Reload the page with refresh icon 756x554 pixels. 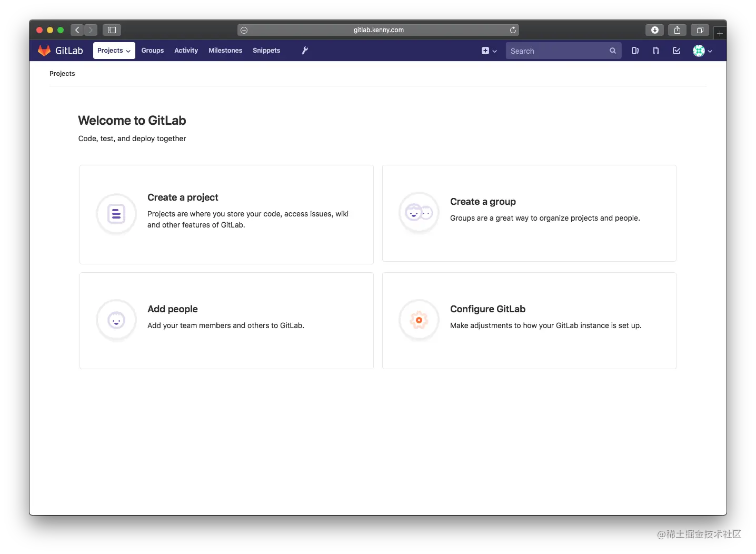(513, 30)
